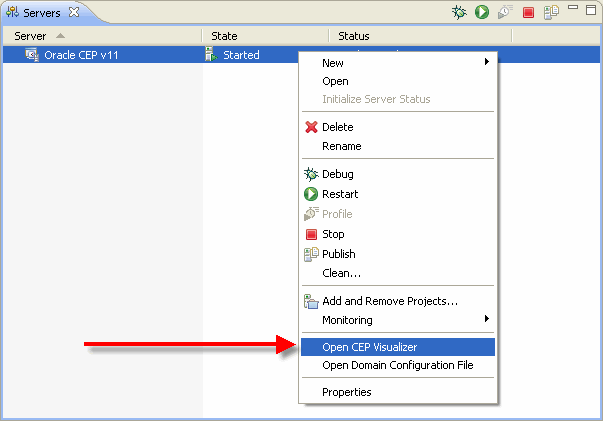
Task: Select Restart in the context menu
Action: point(398,194)
